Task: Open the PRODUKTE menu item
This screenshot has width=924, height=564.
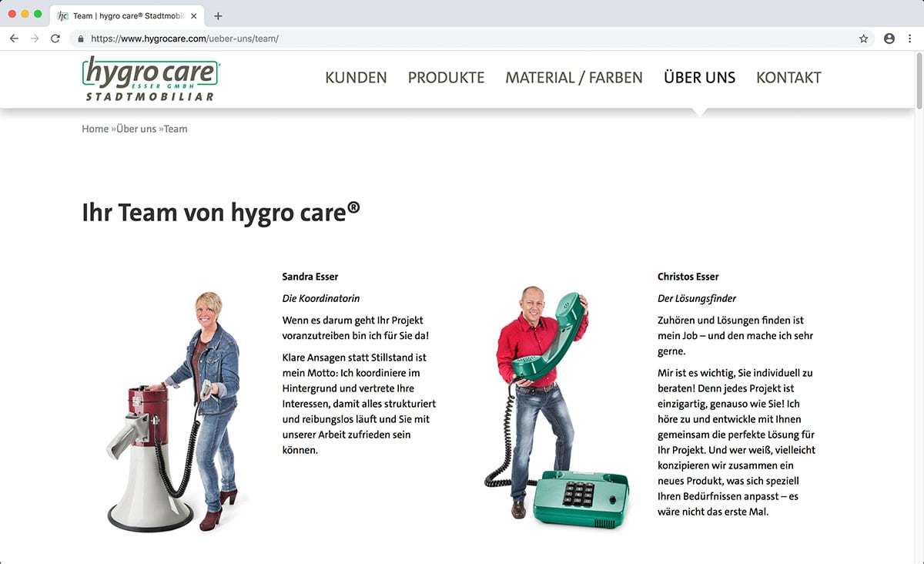Action: [446, 78]
